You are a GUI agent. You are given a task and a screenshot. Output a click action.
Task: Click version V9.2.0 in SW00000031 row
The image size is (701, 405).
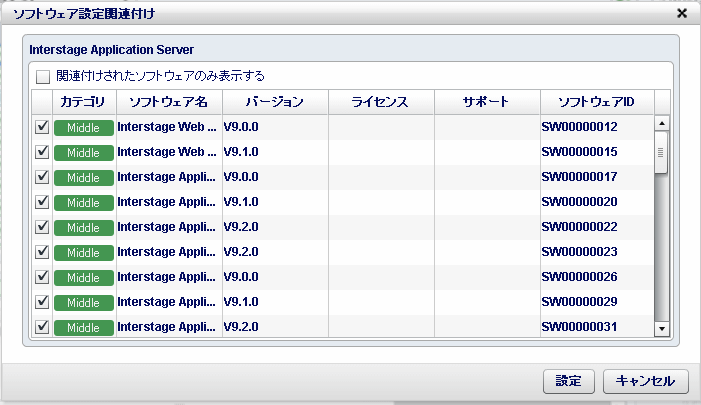[241, 327]
